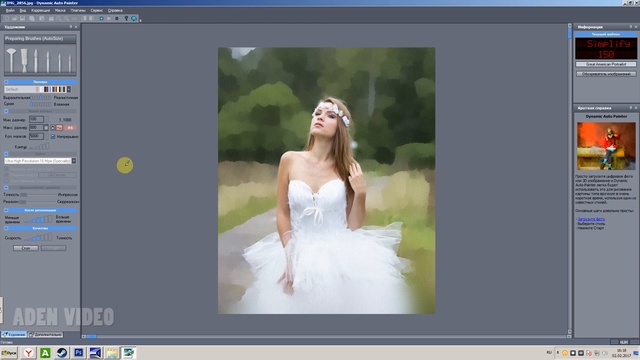Open the Справка menu
This screenshot has height=360, width=640.
coord(115,10)
